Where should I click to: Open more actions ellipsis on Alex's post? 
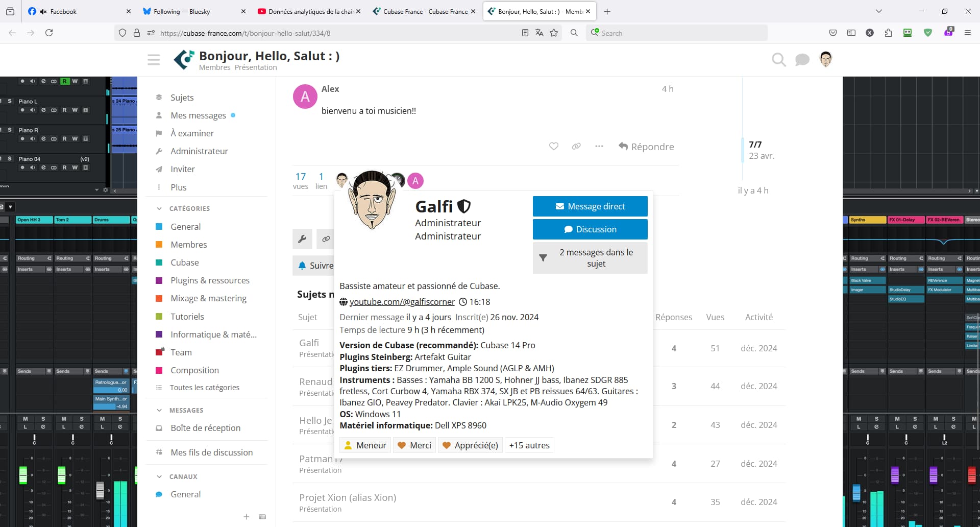(599, 147)
